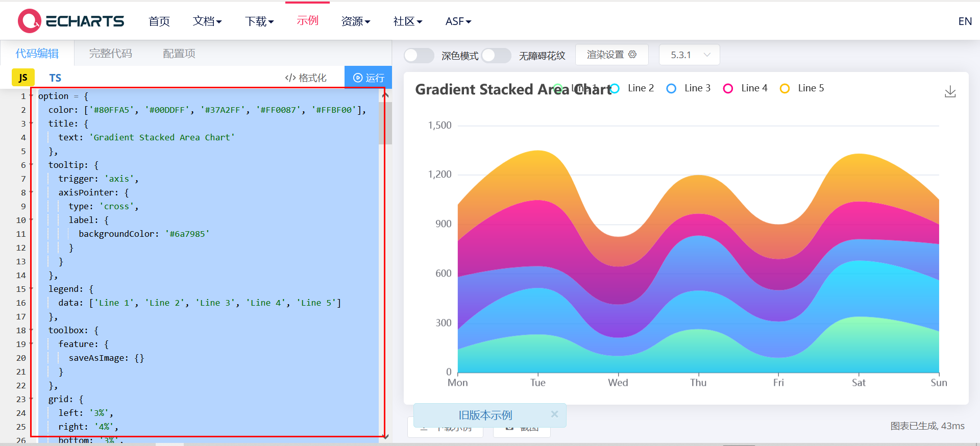Screen dimensions: 980x446
Task: Click 图表已生成 status text
Action: click(x=927, y=426)
